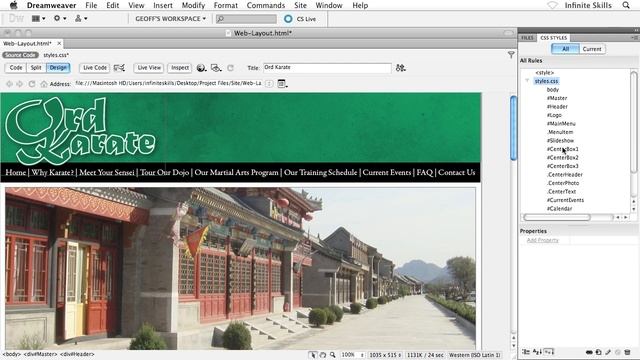This screenshot has width=640, height=360.
Task: Select Current mode in CSS Styles
Action: pos(592,49)
